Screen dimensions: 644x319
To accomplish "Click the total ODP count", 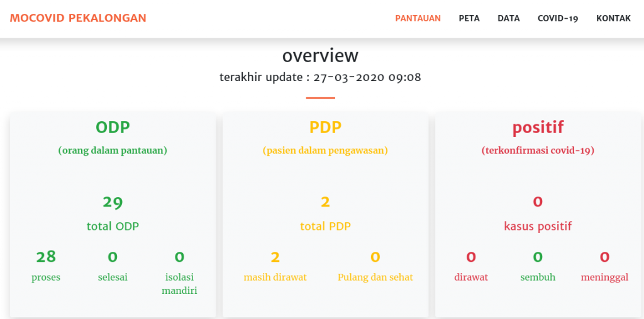I will 113,202.
